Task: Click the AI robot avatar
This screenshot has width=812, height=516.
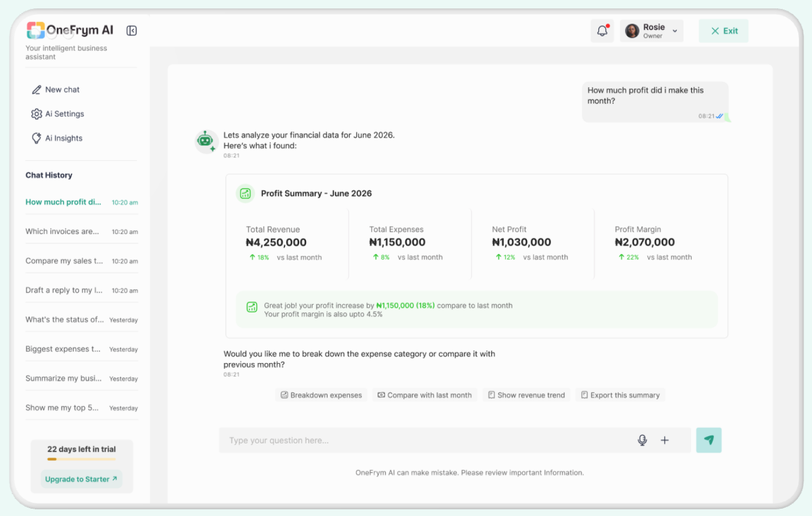Action: (206, 141)
